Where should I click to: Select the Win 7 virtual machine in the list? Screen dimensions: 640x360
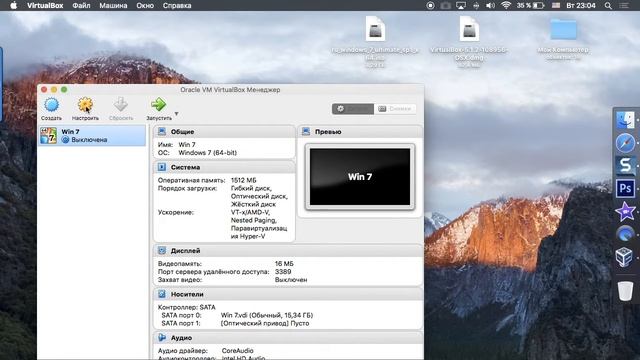[x=92, y=136]
